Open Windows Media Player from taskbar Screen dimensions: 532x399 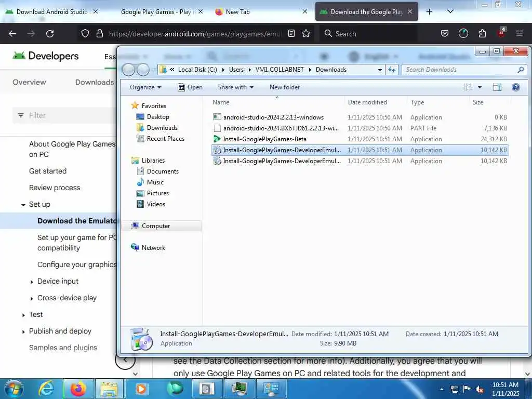click(141, 389)
